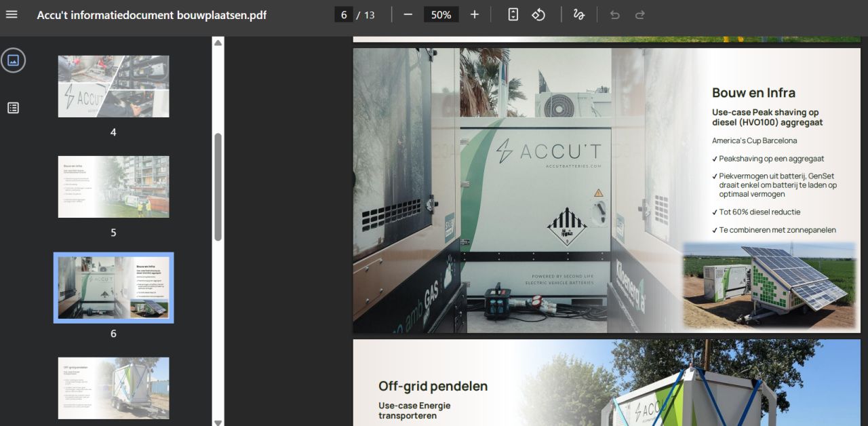Click 'Te combineren met zonnepanelen' bullet
Image resolution: width=868 pixels, height=426 pixels.
click(774, 230)
